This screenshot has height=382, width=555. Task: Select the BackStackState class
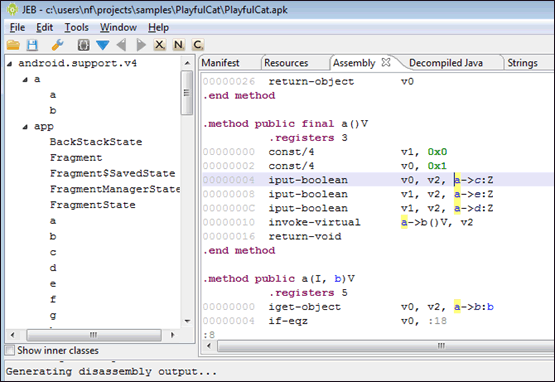96,142
